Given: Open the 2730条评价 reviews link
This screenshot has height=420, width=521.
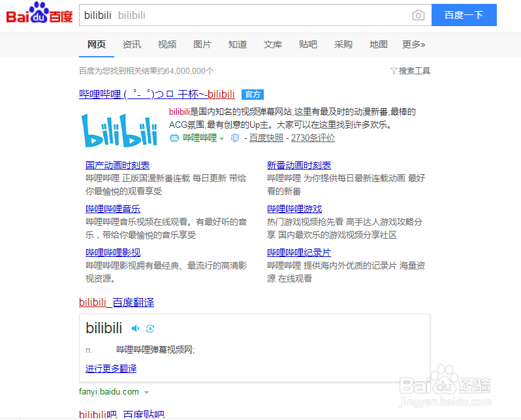Looking at the screenshot, I should [313, 138].
